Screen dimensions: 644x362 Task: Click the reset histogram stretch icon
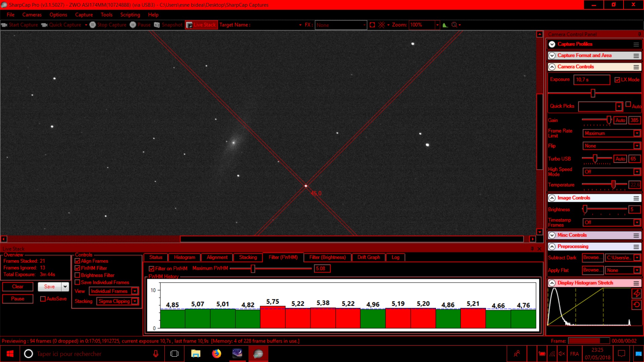(x=636, y=305)
